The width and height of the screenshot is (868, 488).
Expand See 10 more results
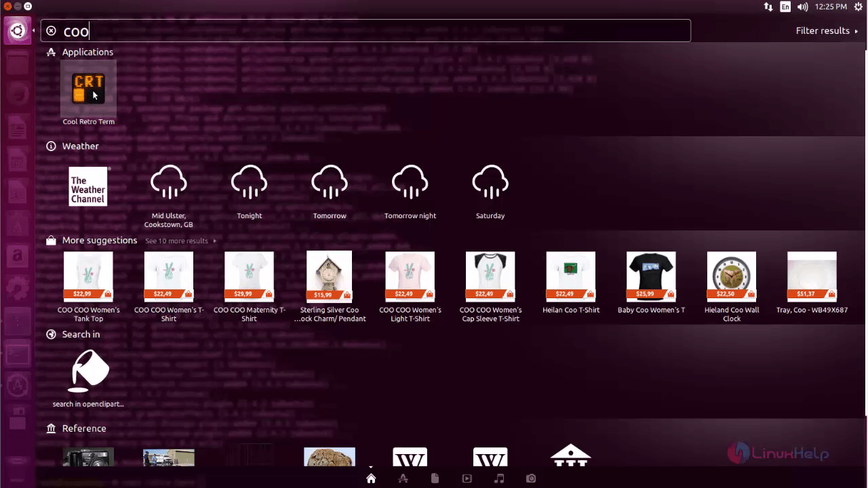[x=180, y=241]
